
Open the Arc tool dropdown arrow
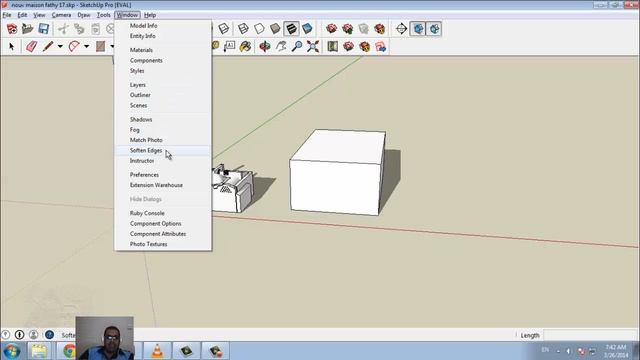[x=86, y=47]
